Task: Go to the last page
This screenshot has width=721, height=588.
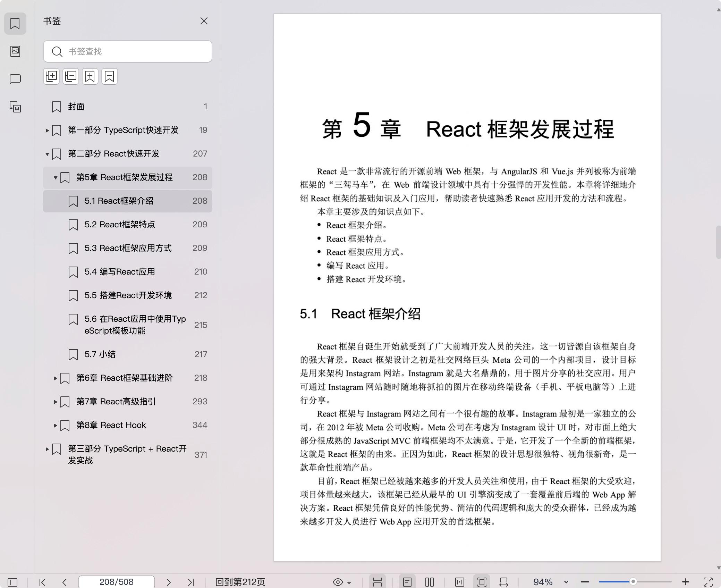Action: [x=191, y=582]
